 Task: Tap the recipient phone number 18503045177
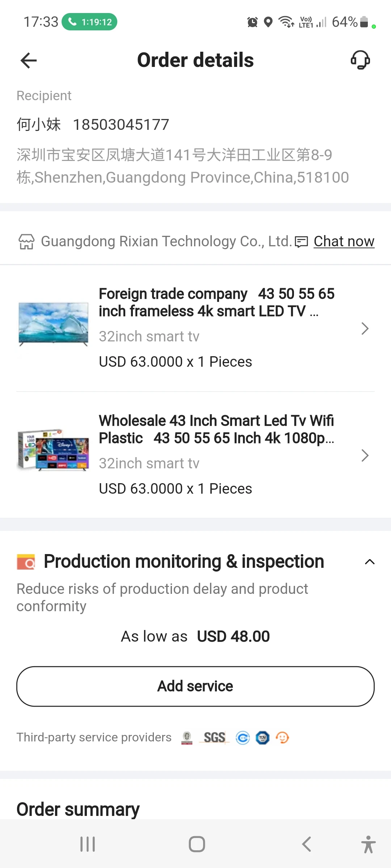point(121,125)
